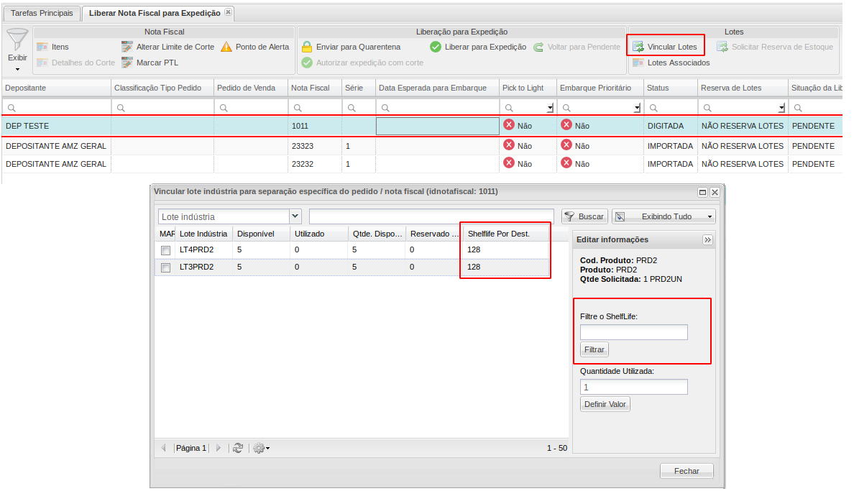Click Ponto de Alerta warning icon
The width and height of the screenshot is (854, 504).
point(226,47)
